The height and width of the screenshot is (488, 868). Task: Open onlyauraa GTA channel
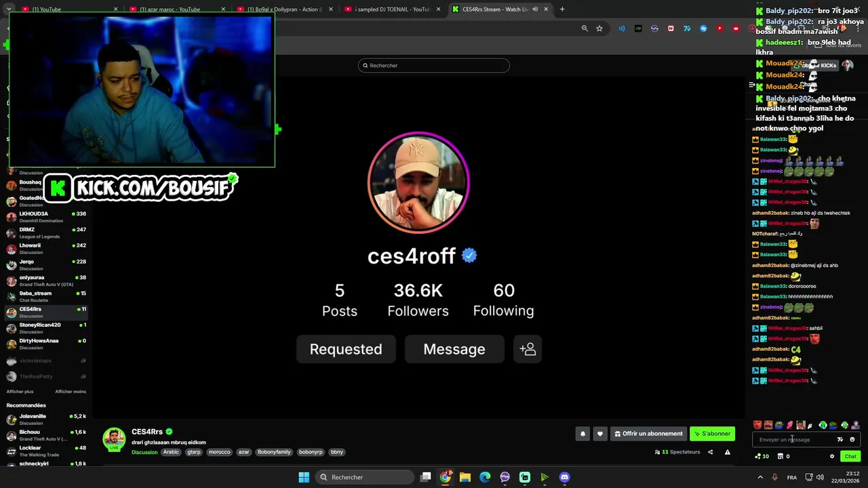(x=46, y=281)
